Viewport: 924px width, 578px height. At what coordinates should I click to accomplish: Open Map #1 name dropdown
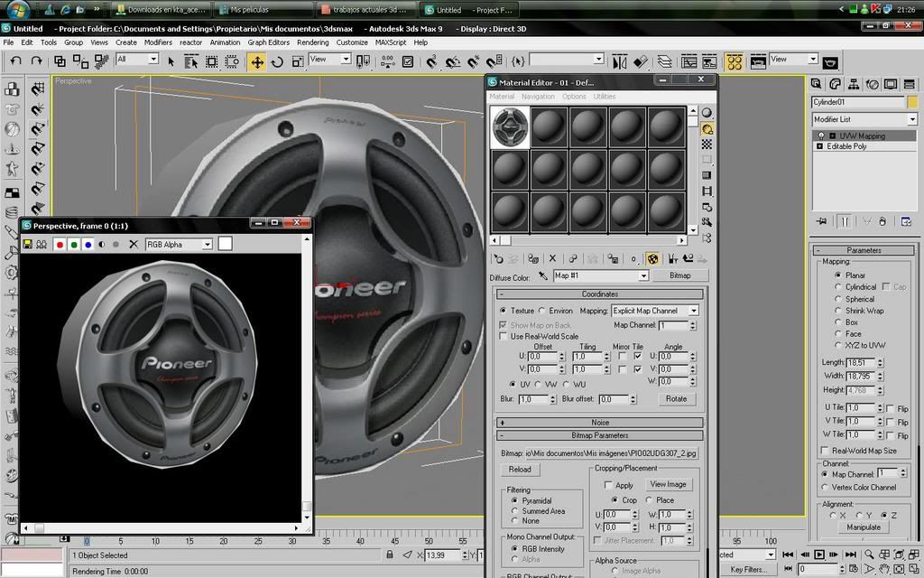coord(642,275)
